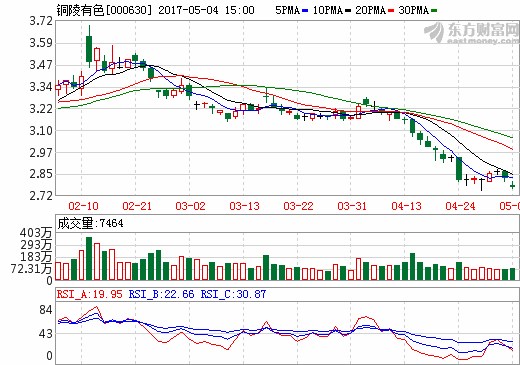Click the tall green candlestick peaking near 3.72
The width and height of the screenshot is (520, 365).
pos(89,46)
